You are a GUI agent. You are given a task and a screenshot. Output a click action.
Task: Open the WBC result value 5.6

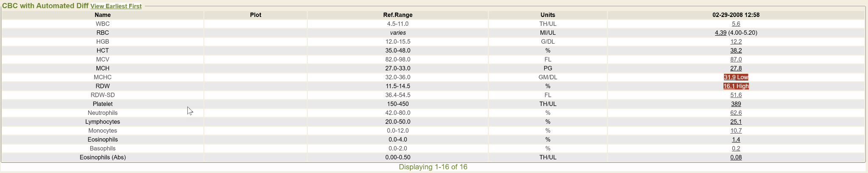(x=736, y=24)
